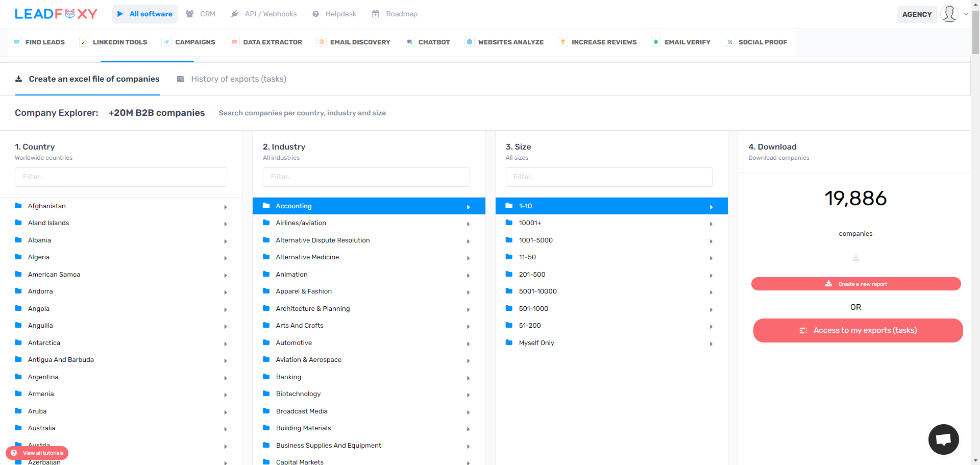Screen dimensions: 980x465
Task: Expand the 11-50 size arrow
Action: pyautogui.click(x=711, y=258)
